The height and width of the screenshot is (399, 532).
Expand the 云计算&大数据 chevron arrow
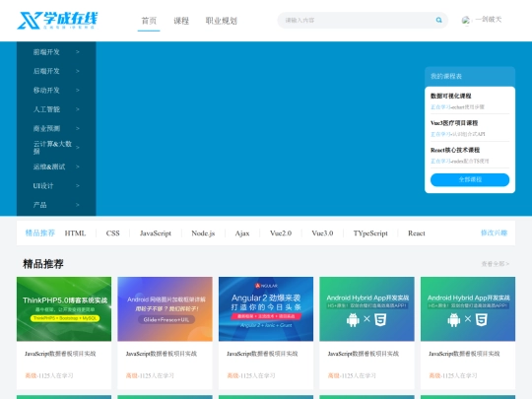(78, 147)
